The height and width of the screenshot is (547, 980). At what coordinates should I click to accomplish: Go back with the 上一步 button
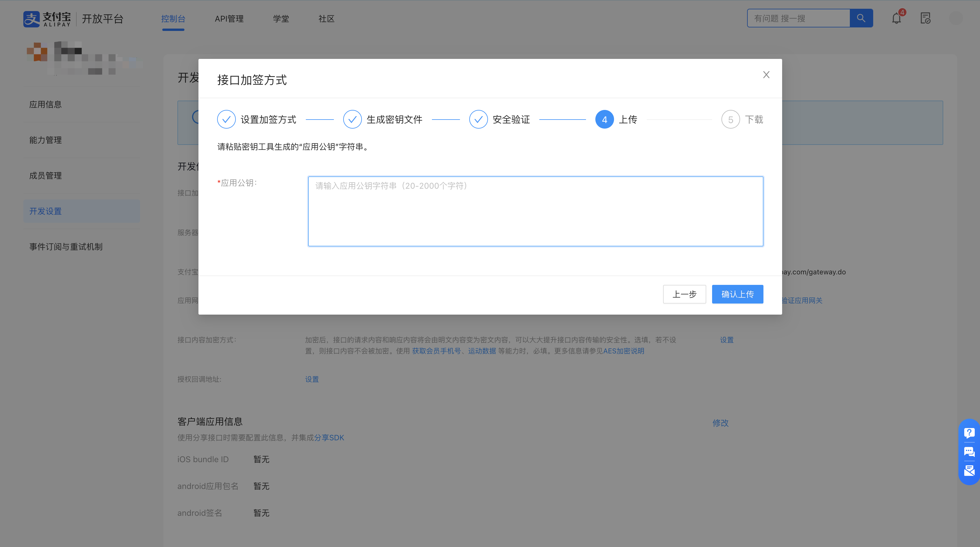684,294
